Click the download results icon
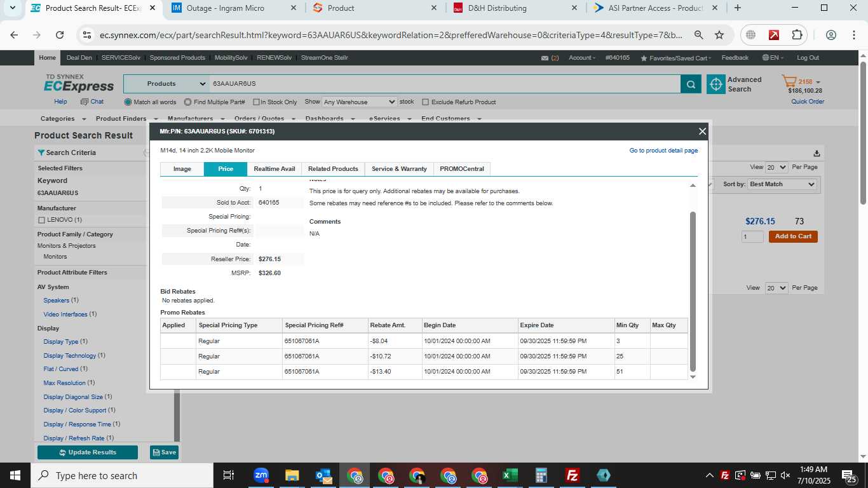This screenshot has height=488, width=868. [x=817, y=153]
